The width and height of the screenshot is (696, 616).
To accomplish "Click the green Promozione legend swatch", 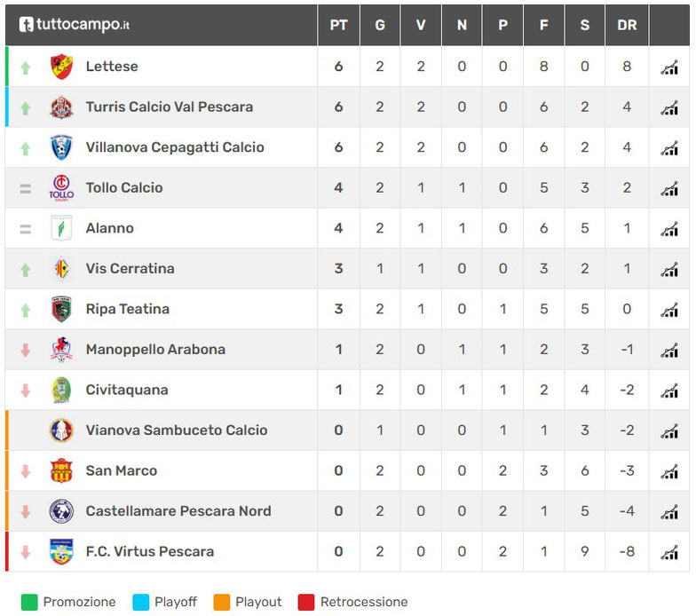I will 28,602.
